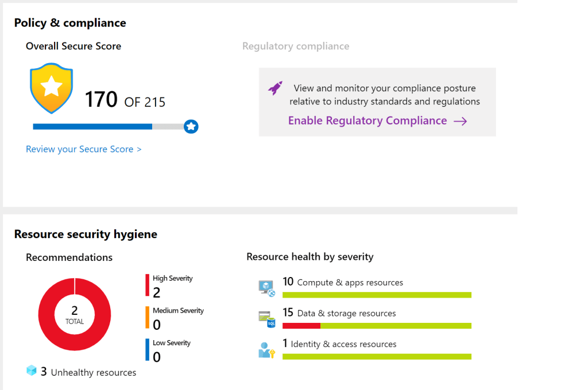Select Enable Regulatory Compliance link
The height and width of the screenshot is (390, 588).
[x=367, y=120]
